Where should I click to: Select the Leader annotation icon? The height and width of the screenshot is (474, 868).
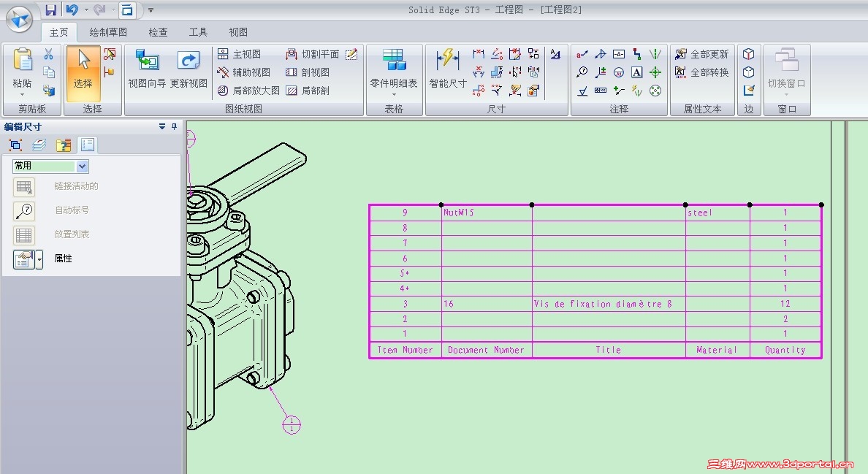point(582,54)
